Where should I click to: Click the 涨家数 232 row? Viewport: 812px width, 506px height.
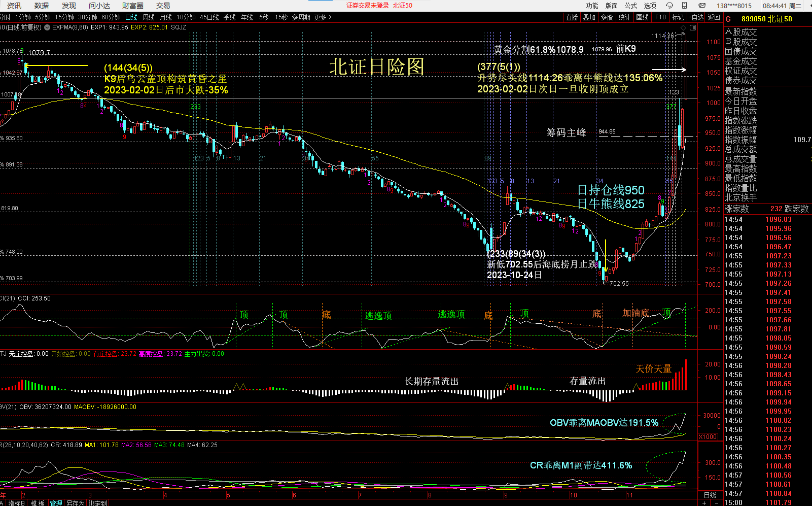[x=754, y=209]
